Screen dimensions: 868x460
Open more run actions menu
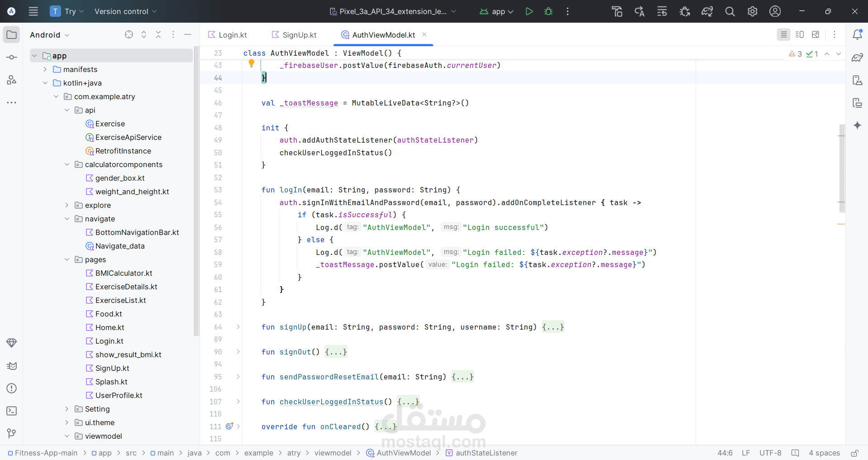[568, 11]
